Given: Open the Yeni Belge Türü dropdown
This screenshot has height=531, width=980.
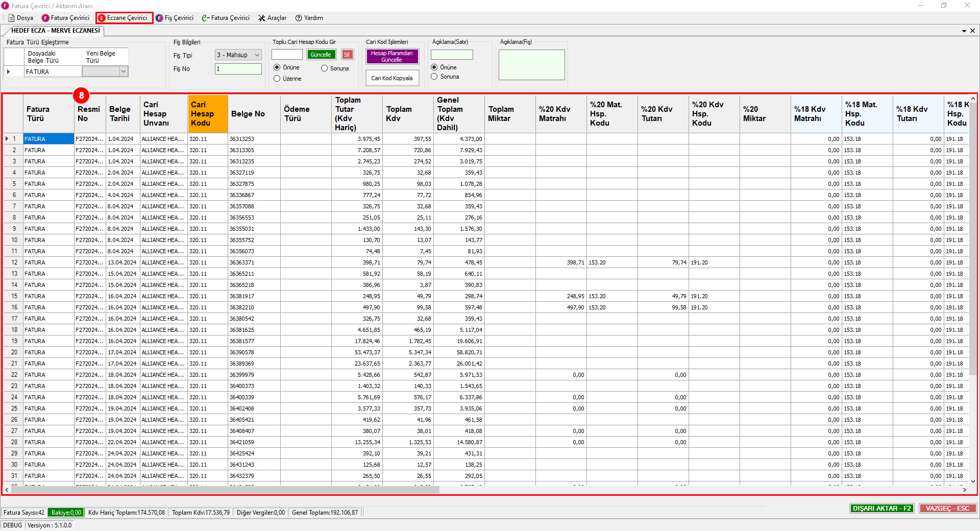Looking at the screenshot, I should (123, 71).
